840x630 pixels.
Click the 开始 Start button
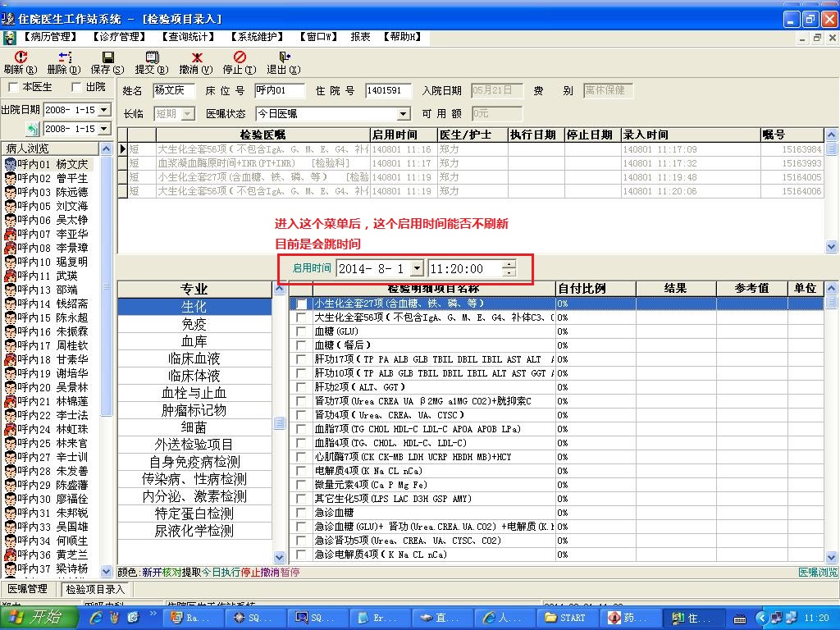(x=39, y=618)
